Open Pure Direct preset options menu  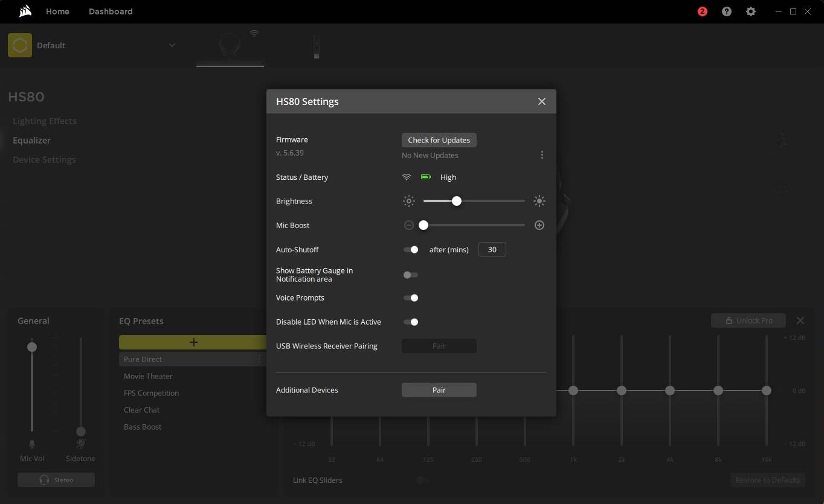coord(259,359)
